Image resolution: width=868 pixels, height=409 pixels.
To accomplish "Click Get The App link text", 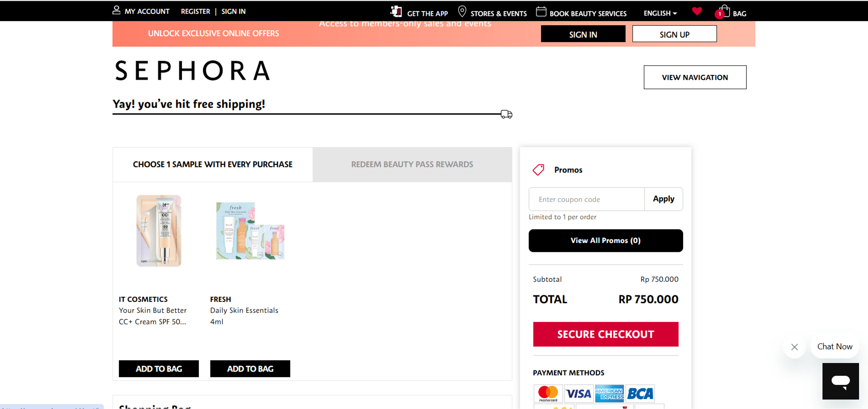I will (x=427, y=14).
